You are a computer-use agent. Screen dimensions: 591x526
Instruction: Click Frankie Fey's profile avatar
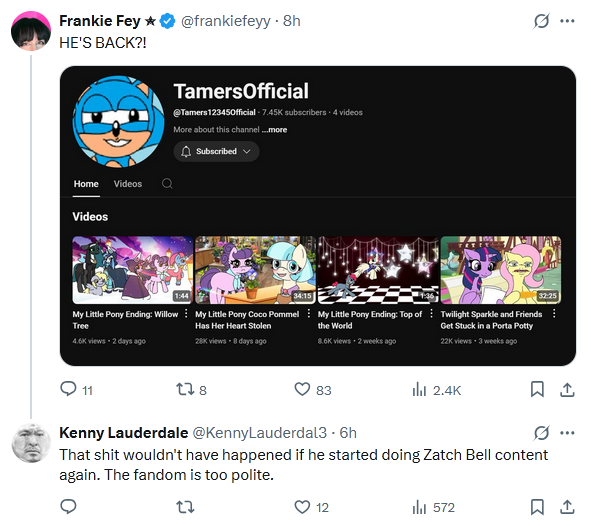31,31
